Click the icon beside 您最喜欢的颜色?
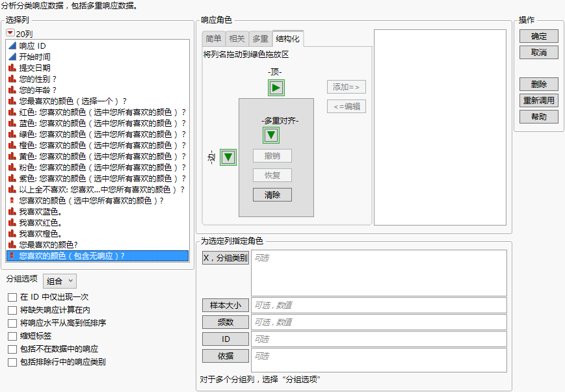The width and height of the screenshot is (565, 392). pyautogui.click(x=12, y=244)
